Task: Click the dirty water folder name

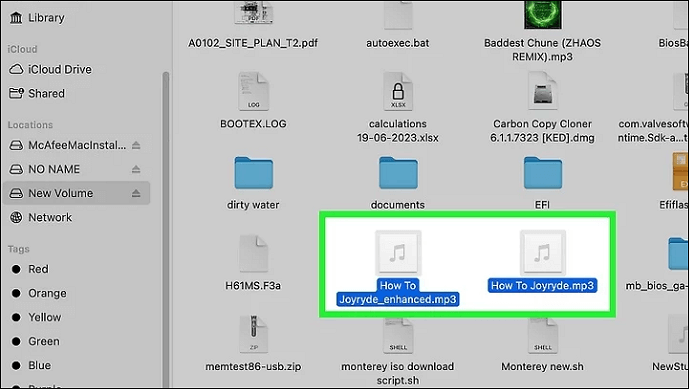Action: click(253, 205)
